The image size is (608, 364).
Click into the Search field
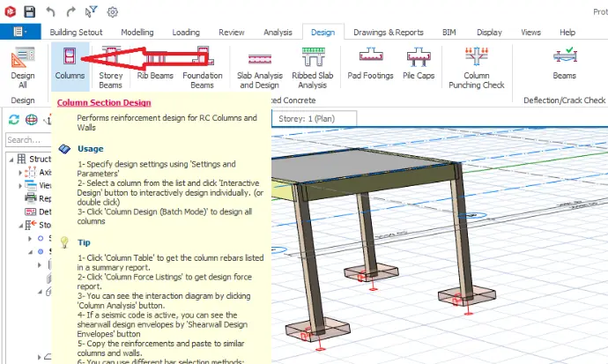click(x=29, y=140)
